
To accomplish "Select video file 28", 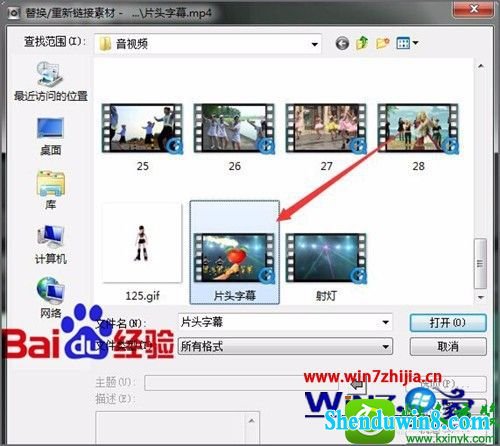I will [x=419, y=138].
